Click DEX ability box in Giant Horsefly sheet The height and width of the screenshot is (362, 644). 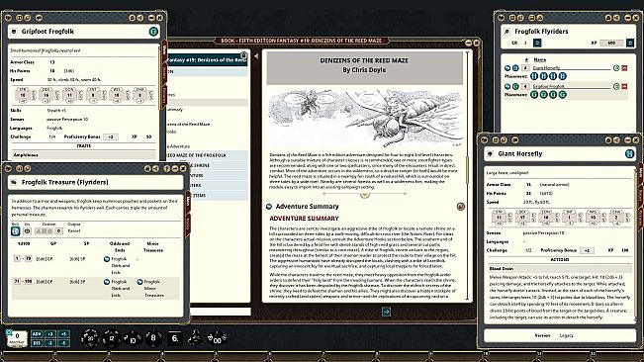click(x=522, y=218)
